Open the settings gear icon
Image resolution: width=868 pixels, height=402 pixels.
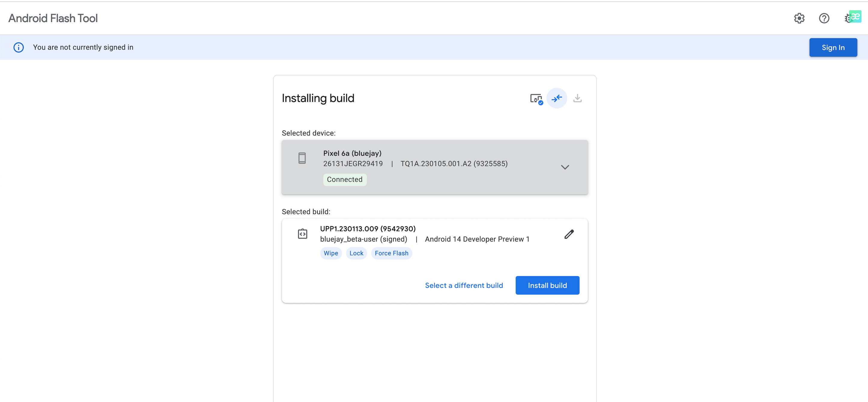[799, 18]
